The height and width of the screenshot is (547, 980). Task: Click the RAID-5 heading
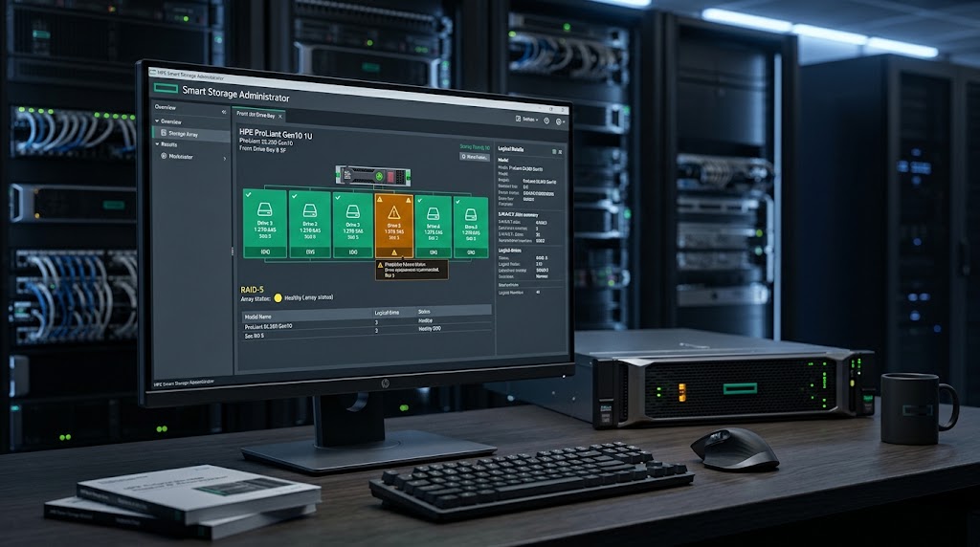(252, 289)
